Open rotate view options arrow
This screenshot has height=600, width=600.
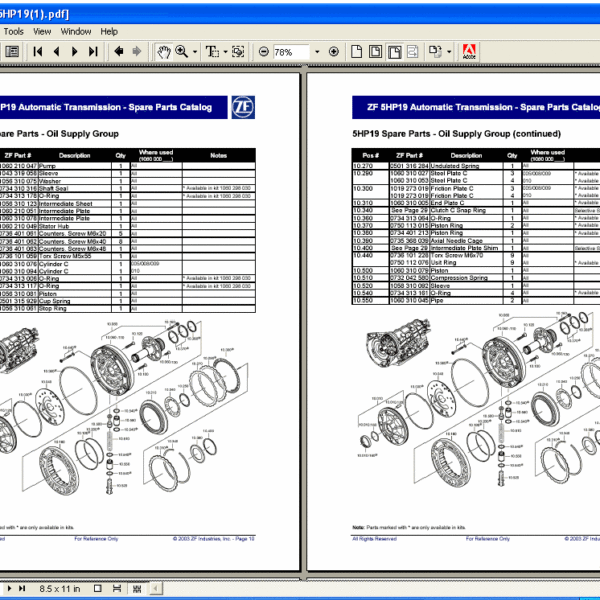[449, 52]
